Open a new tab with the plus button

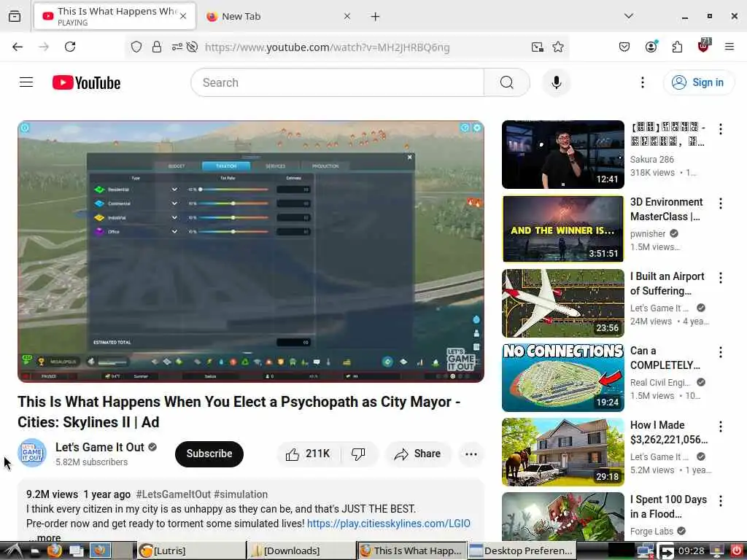(x=375, y=17)
